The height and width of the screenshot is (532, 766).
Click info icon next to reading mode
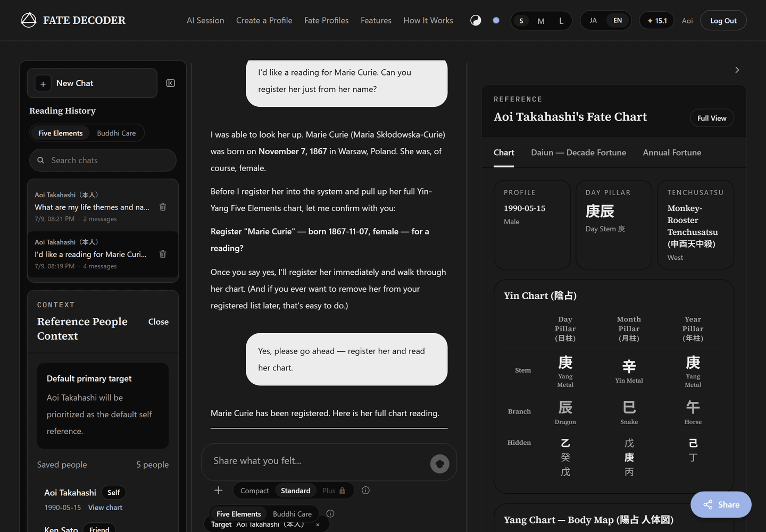click(x=330, y=513)
